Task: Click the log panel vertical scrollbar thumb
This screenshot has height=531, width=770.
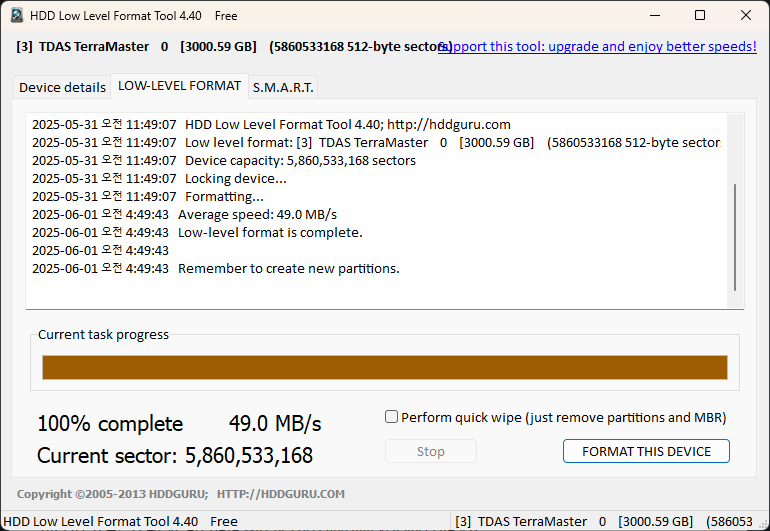Action: tap(735, 237)
